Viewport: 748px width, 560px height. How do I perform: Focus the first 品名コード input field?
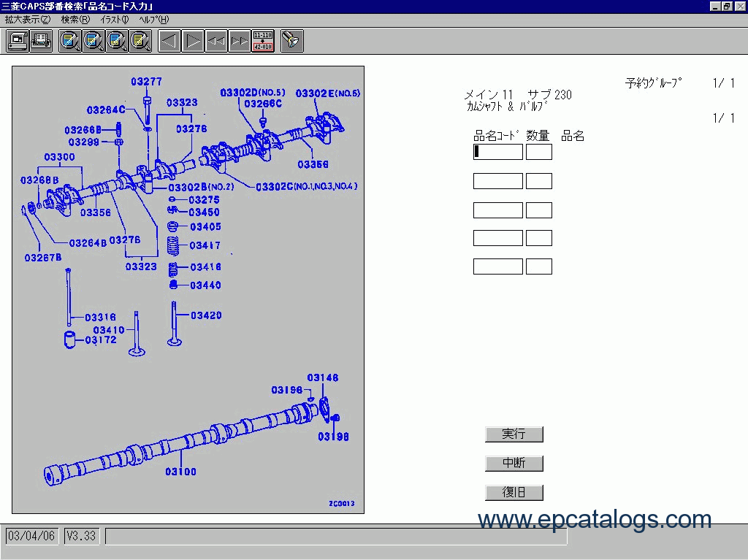(498, 152)
